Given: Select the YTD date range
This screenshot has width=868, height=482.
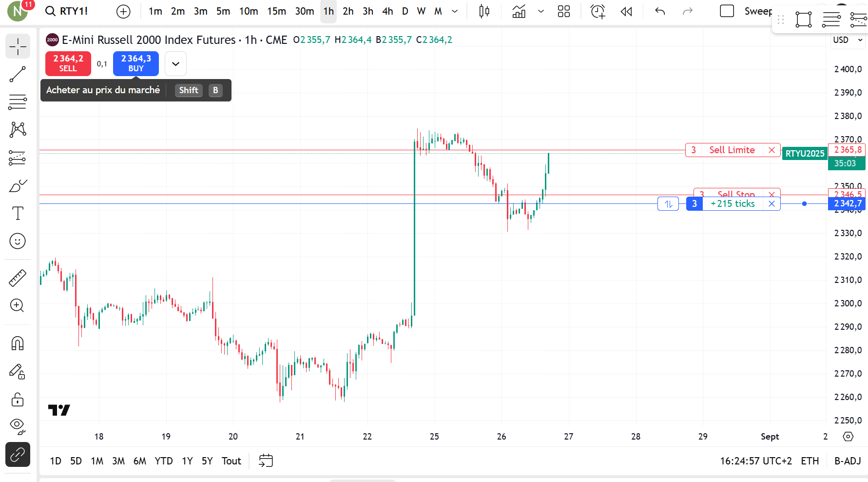Looking at the screenshot, I should coord(163,461).
